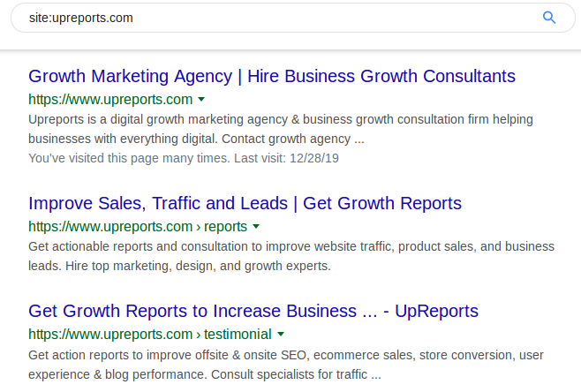
Task: Click the testimonial breadcrumb in third result URL
Action: tap(238, 335)
